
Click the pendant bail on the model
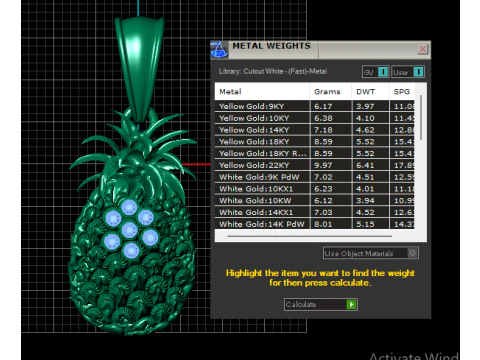point(139,68)
